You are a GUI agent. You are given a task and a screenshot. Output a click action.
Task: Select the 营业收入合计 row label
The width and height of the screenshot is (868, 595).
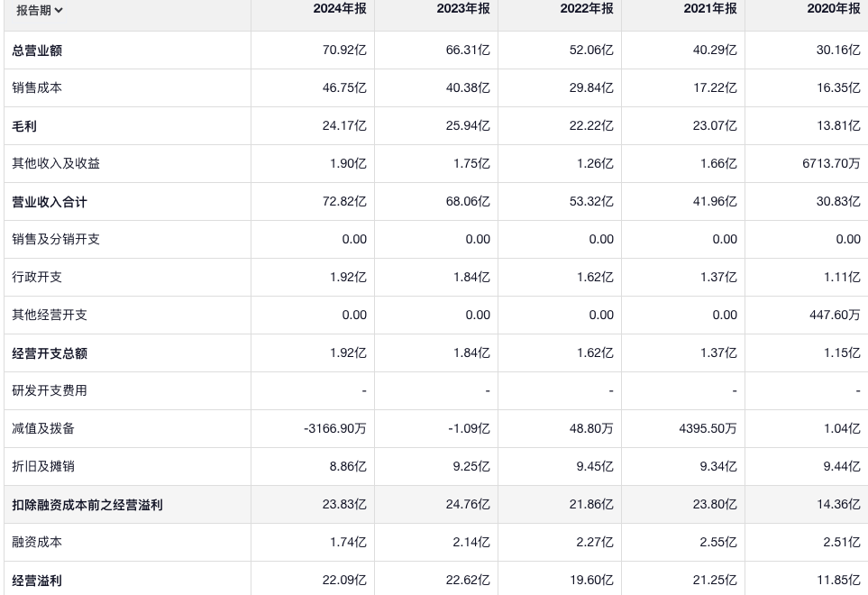[x=50, y=202]
